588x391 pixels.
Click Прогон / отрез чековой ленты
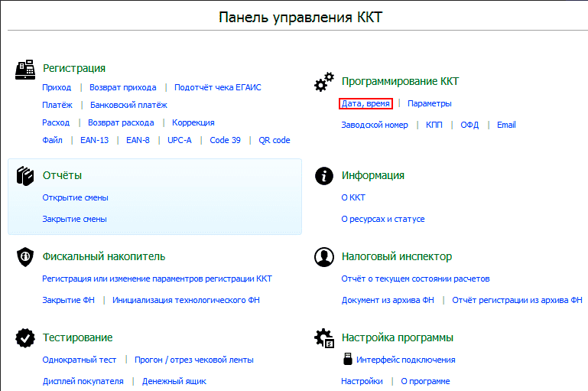click(194, 360)
